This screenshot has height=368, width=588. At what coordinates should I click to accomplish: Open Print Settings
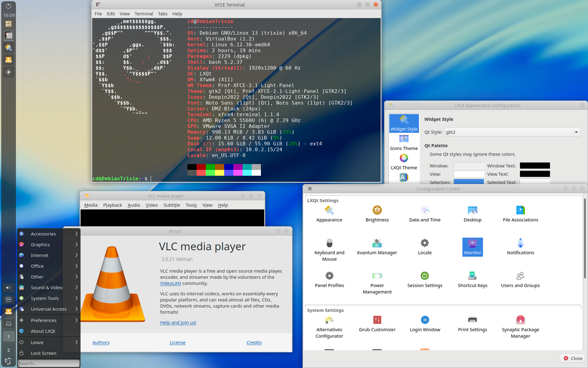point(473,323)
